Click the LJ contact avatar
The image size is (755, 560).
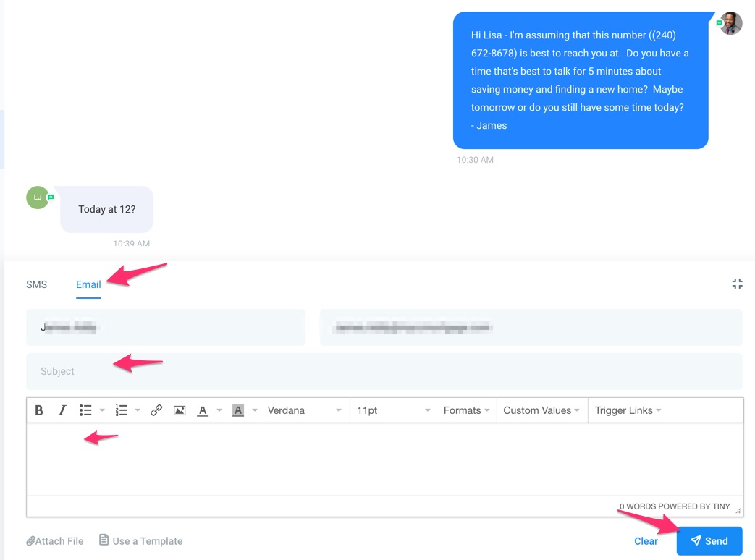pos(38,198)
